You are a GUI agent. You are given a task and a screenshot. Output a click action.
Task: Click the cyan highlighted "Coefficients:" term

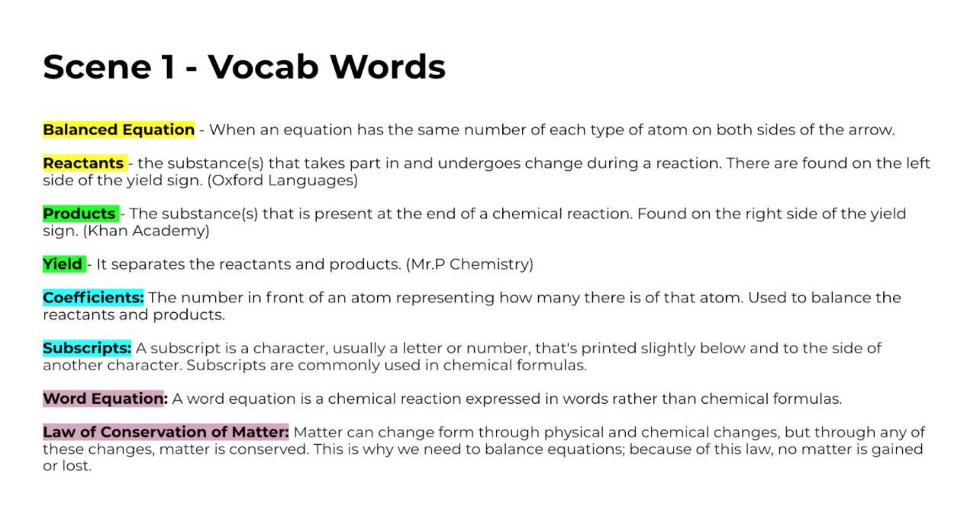click(93, 298)
